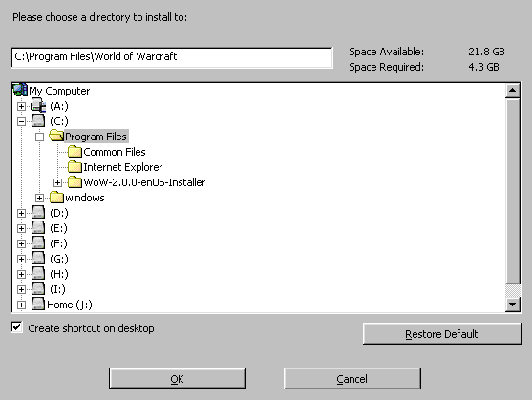532x400 pixels.
Task: Expand the windows folder node
Action: click(40, 198)
